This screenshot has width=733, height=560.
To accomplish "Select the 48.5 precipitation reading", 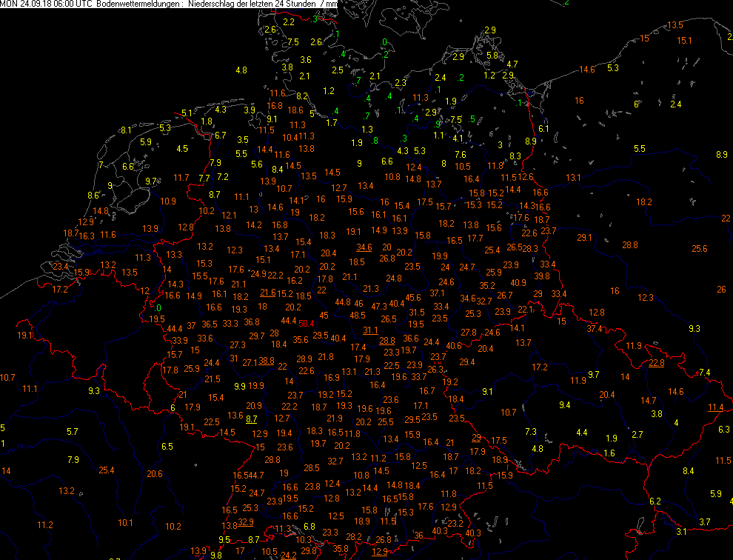I will click(358, 315).
